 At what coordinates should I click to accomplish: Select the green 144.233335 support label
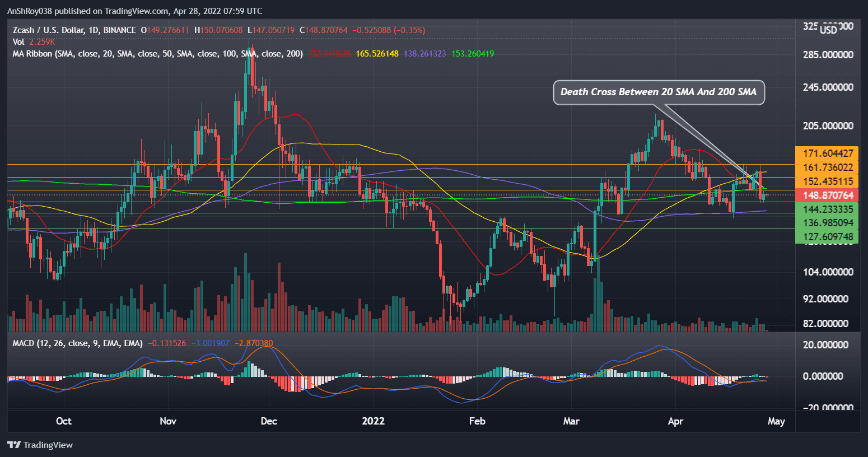point(828,209)
